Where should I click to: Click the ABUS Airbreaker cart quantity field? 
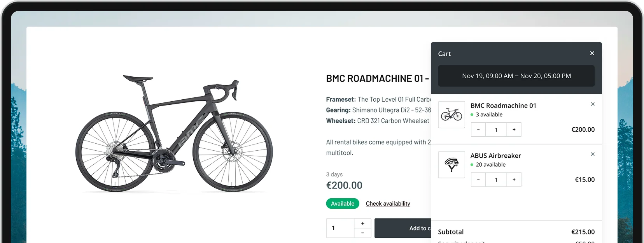point(496,180)
